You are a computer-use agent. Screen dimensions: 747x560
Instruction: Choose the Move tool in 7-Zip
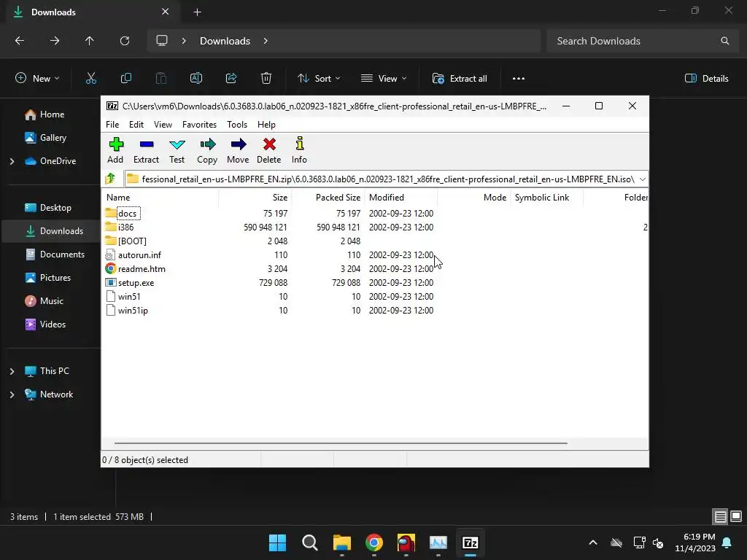tap(238, 150)
